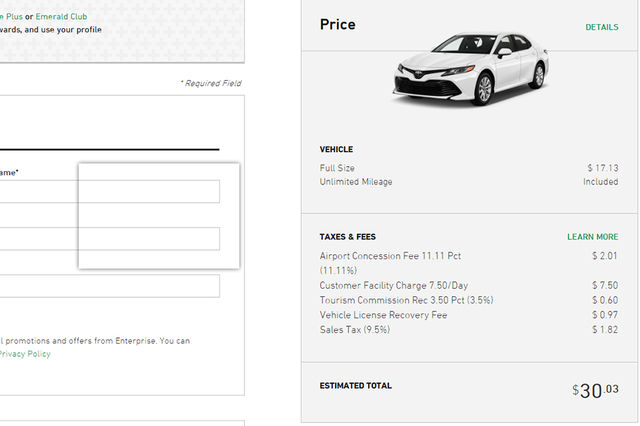The image size is (640, 426).
Task: Click the $30.03 estimated total amount
Action: pos(595,390)
